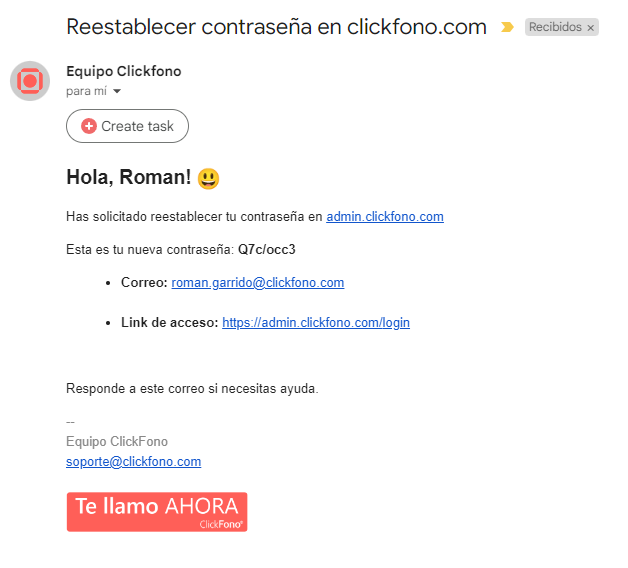Click the 'Hola, Roman!' greeting heading
The width and height of the screenshot is (628, 568).
click(x=129, y=177)
